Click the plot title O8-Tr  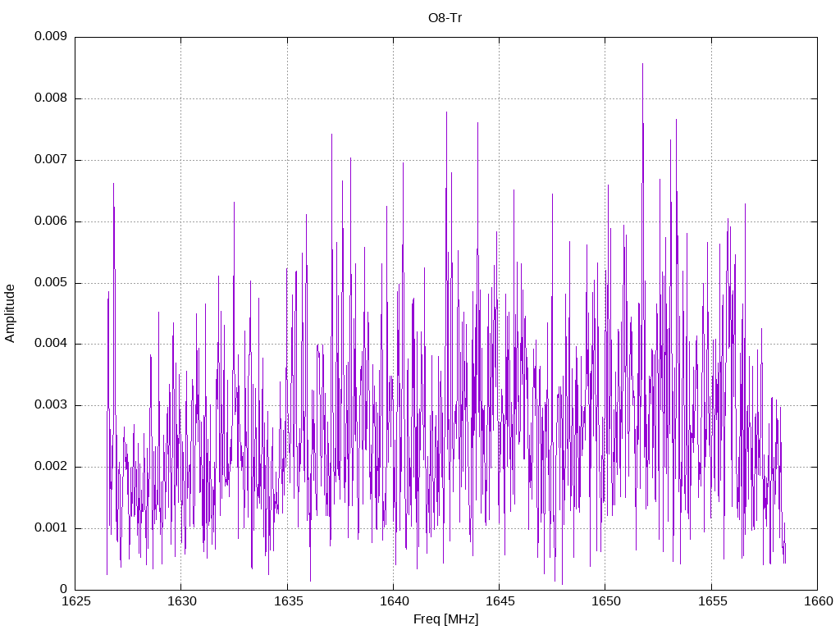[x=445, y=18]
